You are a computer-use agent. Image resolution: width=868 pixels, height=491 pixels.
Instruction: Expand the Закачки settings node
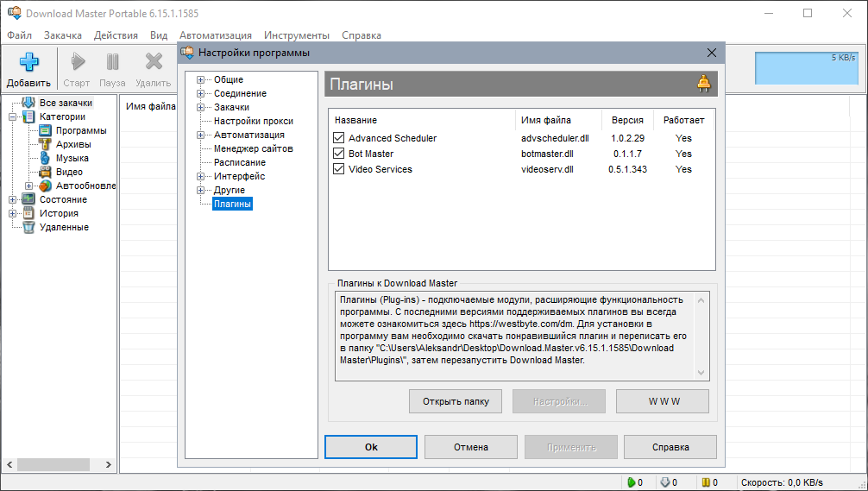tap(200, 107)
